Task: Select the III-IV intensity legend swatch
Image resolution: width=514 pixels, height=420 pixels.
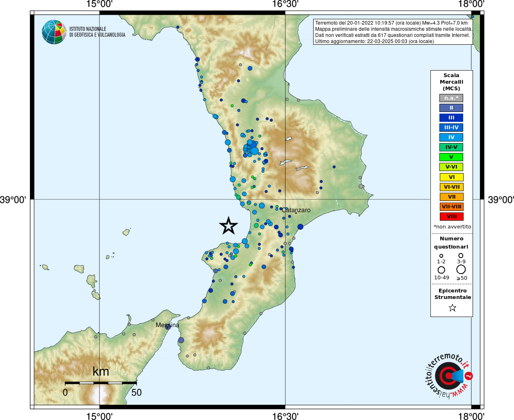Action: click(x=451, y=128)
